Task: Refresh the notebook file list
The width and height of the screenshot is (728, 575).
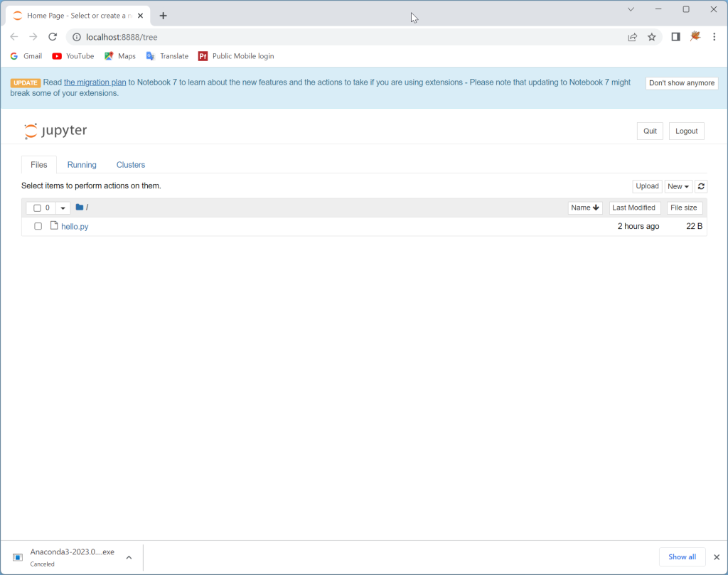Action: 701,186
